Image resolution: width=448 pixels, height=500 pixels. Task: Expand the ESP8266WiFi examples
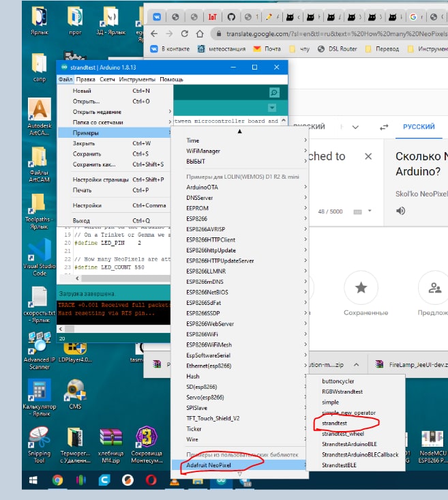tap(240, 334)
